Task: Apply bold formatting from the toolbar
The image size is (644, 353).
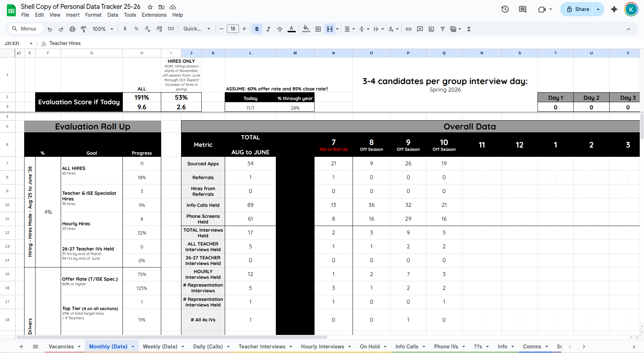Action: (257, 29)
